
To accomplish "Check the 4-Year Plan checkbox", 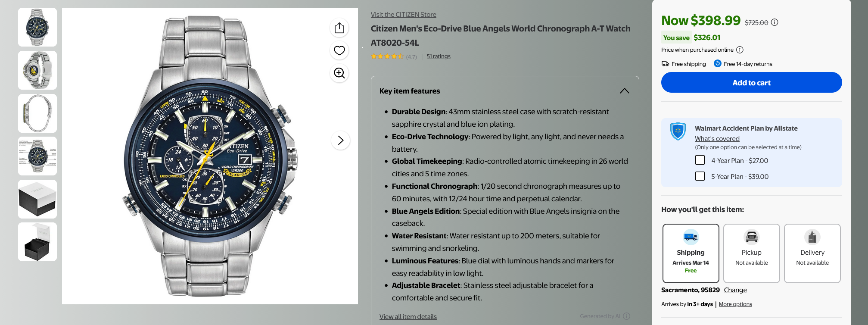I will (x=700, y=160).
